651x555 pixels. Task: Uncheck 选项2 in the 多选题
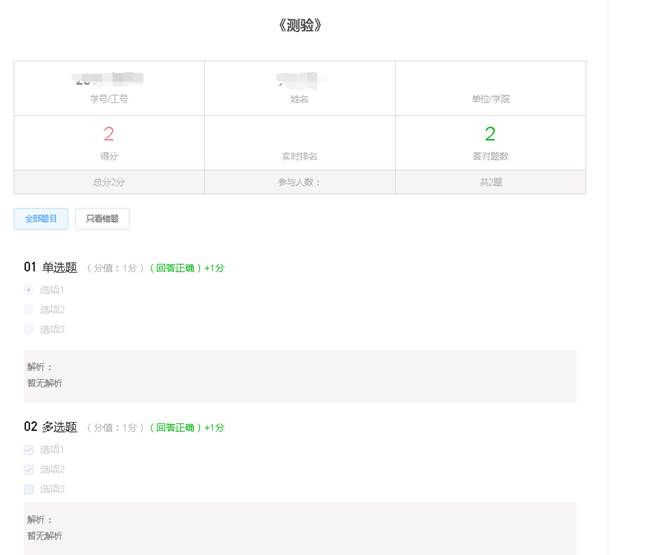pos(29,469)
